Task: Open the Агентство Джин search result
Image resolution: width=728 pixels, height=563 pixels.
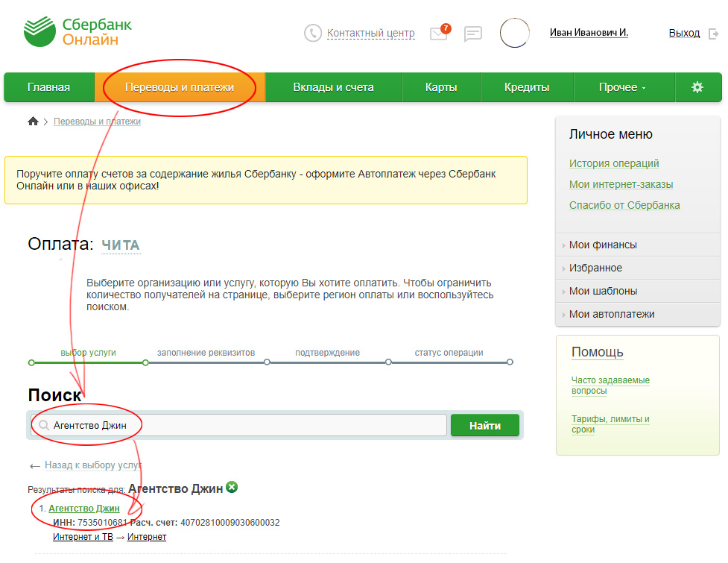Action: (x=84, y=508)
